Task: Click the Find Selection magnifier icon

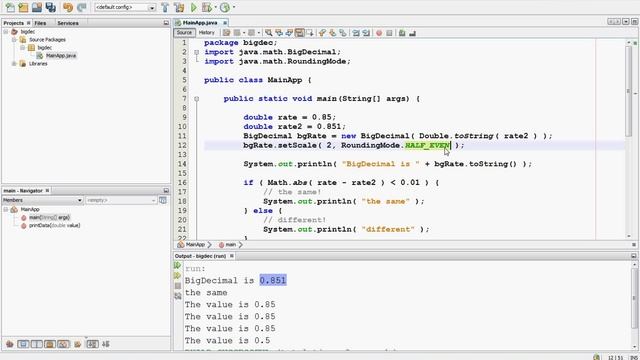Action: point(269,33)
